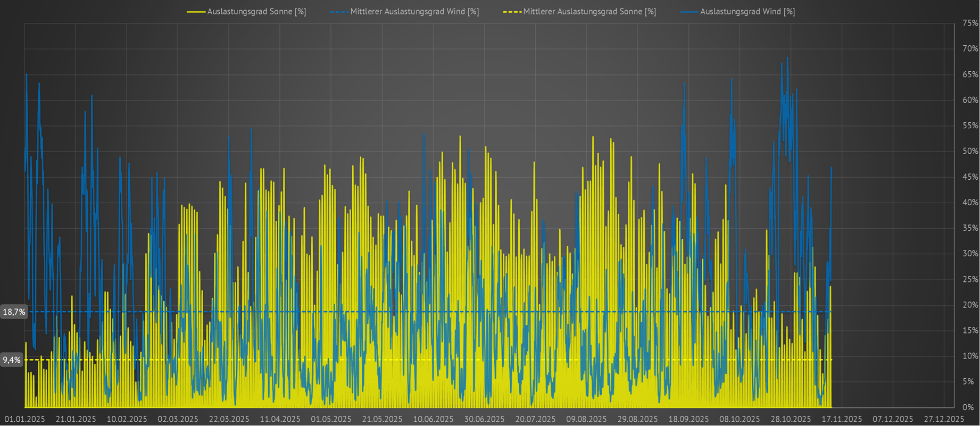Click the dashed blue Wind average legend marker
This screenshot has height=426, width=980.
coord(339,12)
